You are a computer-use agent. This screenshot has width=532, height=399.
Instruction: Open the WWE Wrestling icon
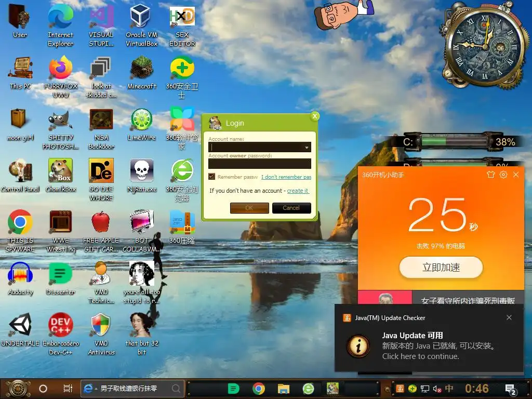click(x=61, y=231)
